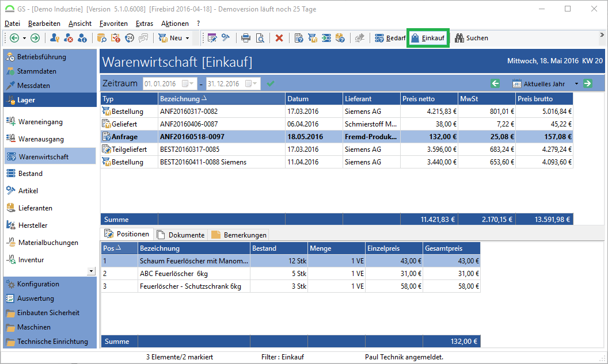Open the Bearbeiten menu
The height and width of the screenshot is (364, 608).
[44, 24]
